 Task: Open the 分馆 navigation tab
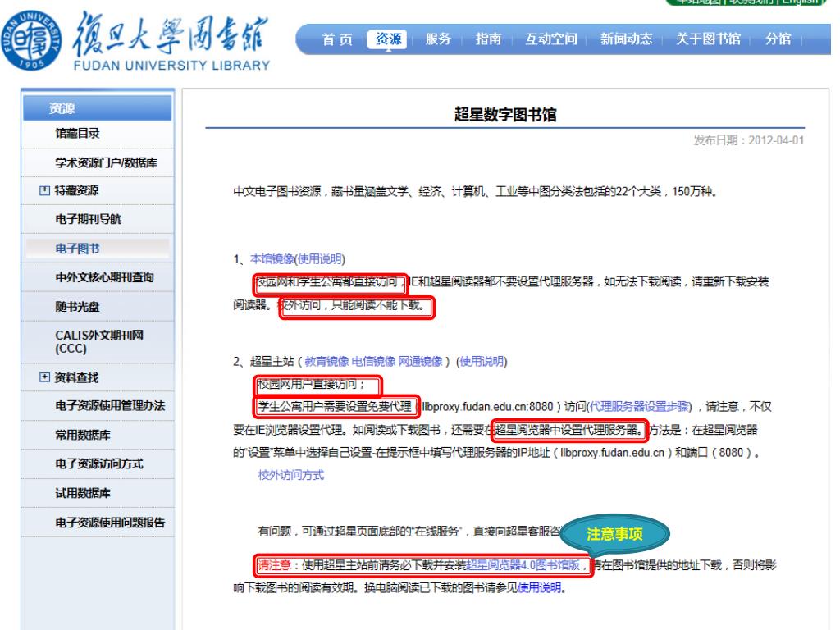pos(778,39)
